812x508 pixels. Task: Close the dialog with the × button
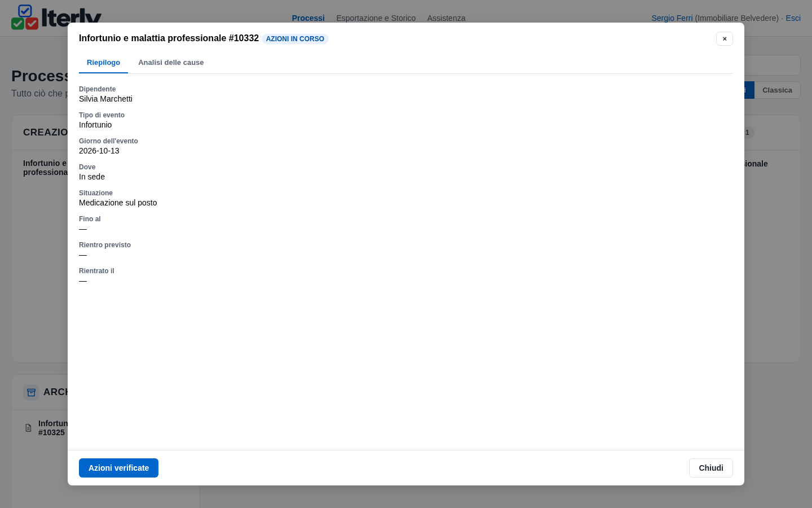(725, 38)
